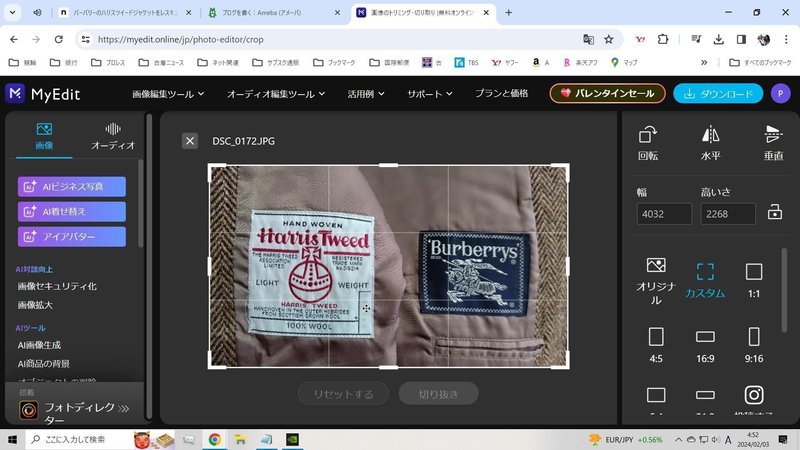Choose the 16:9 crop ratio
Image resolution: width=800 pixels, height=450 pixels.
705,345
